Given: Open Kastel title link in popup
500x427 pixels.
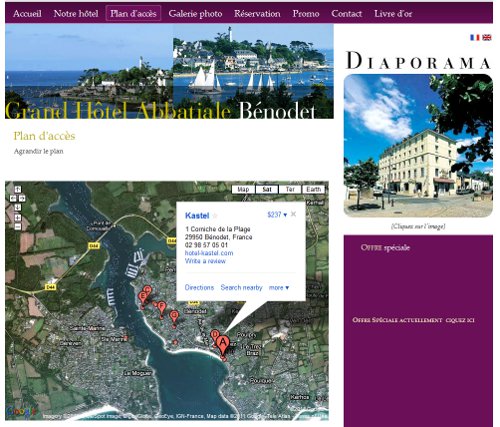Looking at the screenshot, I should point(197,216).
